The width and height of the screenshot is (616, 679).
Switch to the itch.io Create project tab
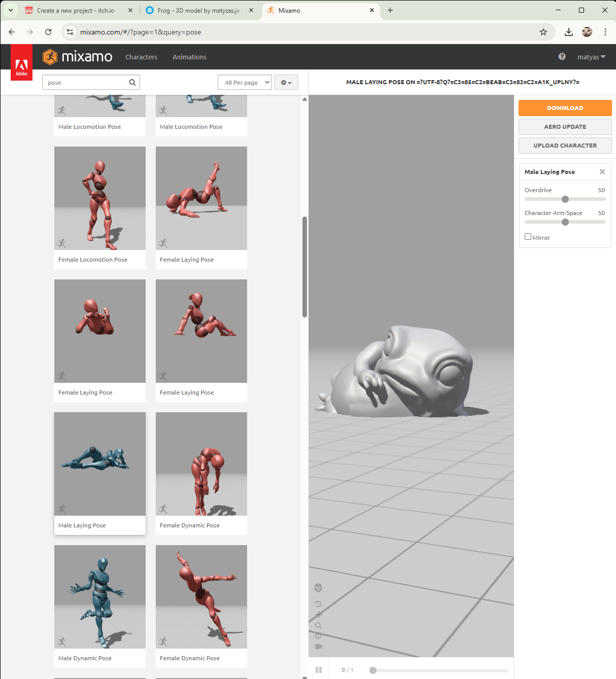[76, 10]
